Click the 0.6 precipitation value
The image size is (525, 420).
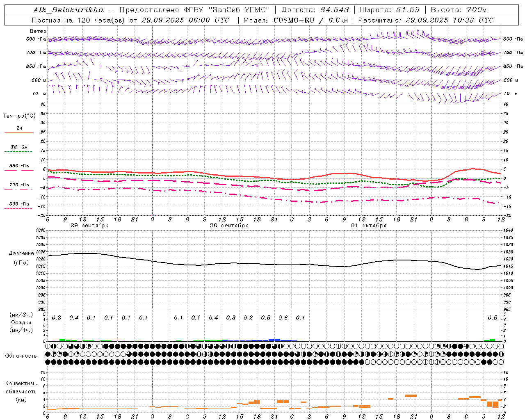(283, 317)
